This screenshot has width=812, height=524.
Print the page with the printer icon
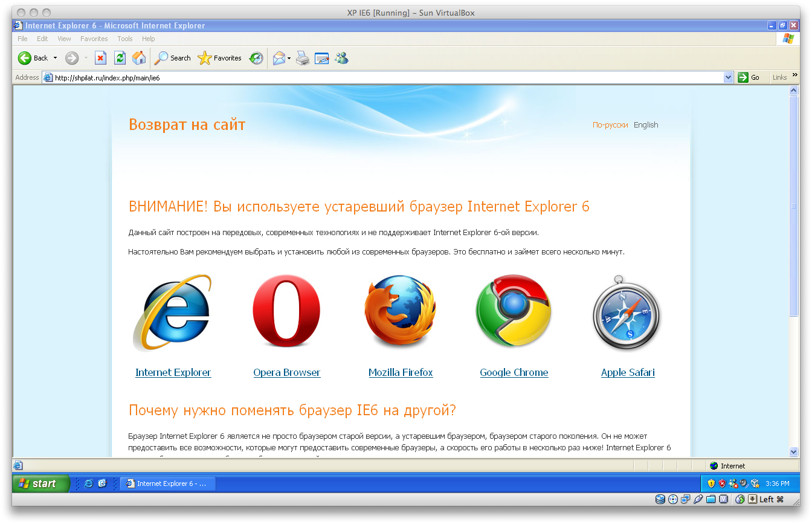[x=303, y=58]
